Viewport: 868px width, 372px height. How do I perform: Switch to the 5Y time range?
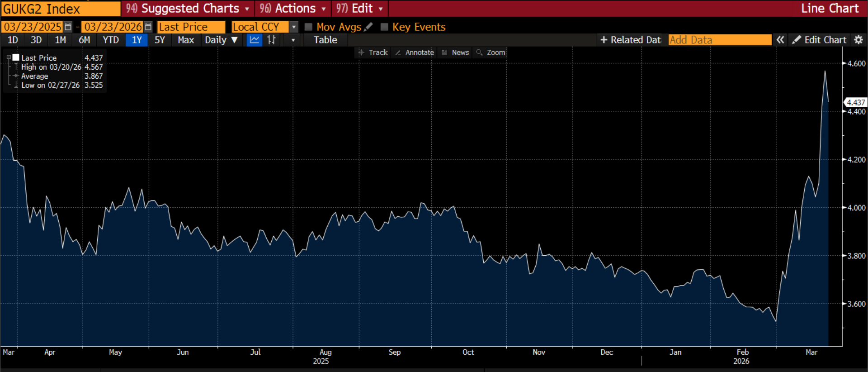pyautogui.click(x=160, y=40)
